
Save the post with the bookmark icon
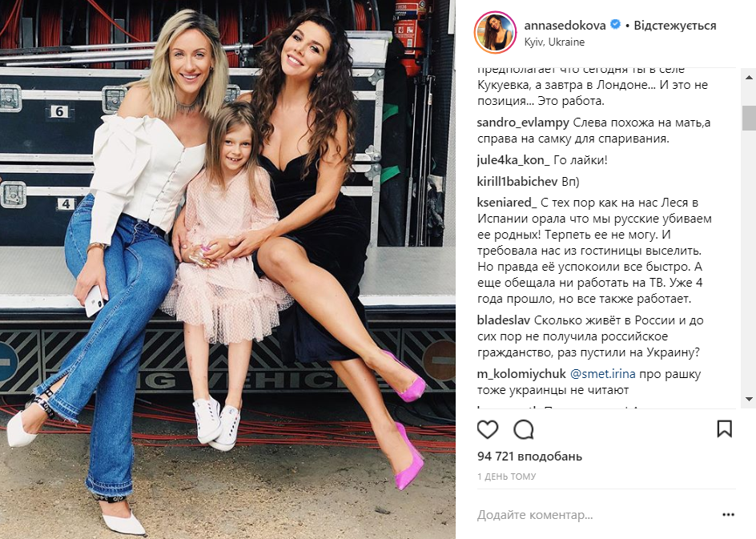(x=724, y=428)
